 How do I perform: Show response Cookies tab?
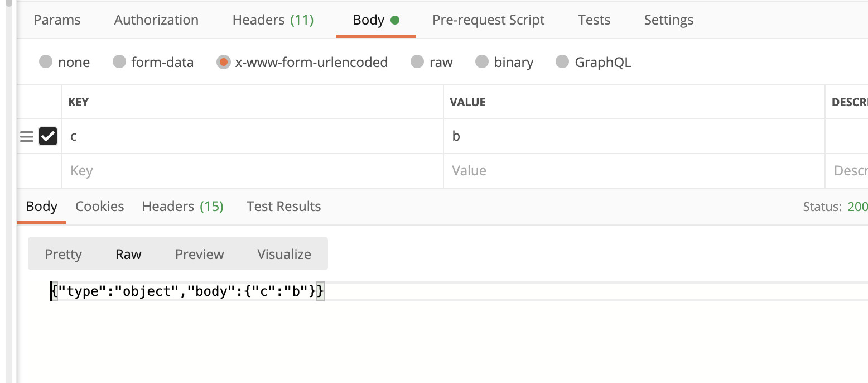click(x=100, y=207)
